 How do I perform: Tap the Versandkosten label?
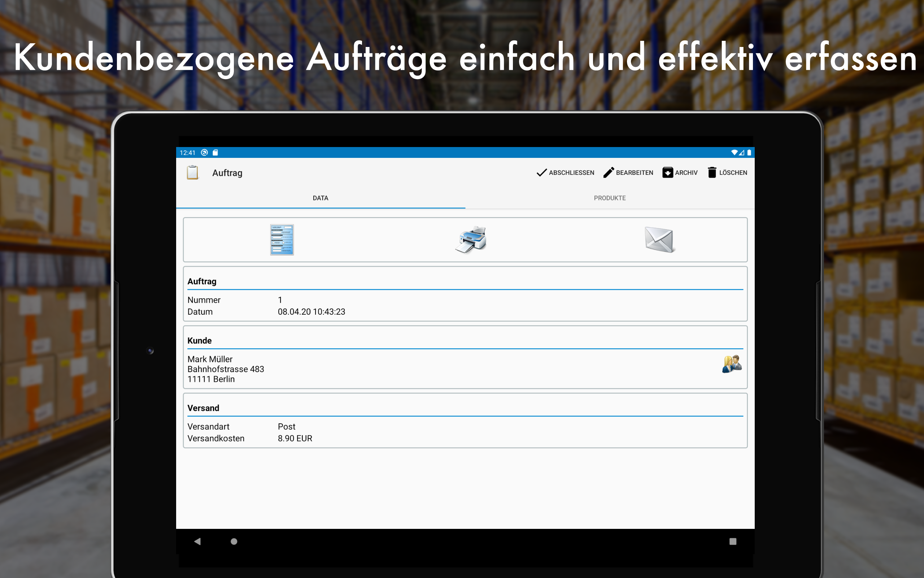(216, 438)
